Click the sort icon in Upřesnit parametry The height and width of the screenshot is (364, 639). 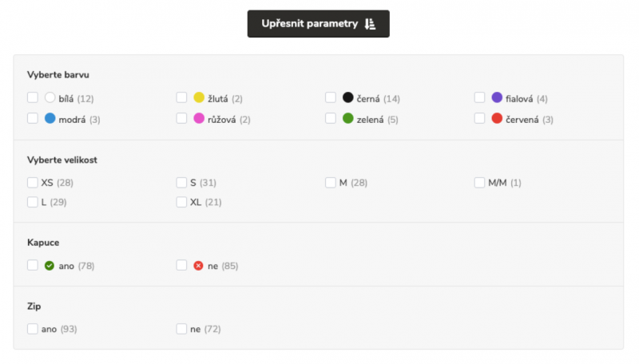pyautogui.click(x=370, y=24)
